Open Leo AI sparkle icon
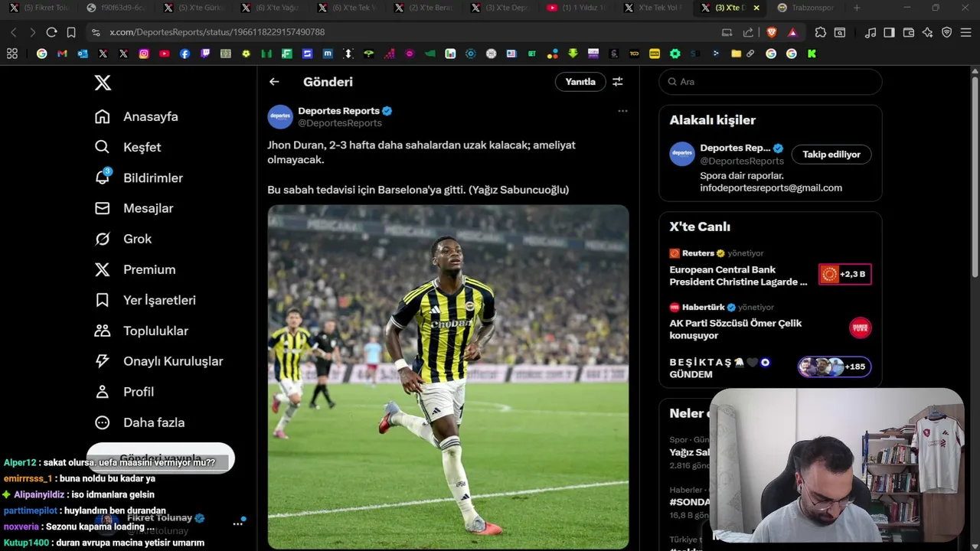This screenshot has height=551, width=980. tap(928, 32)
